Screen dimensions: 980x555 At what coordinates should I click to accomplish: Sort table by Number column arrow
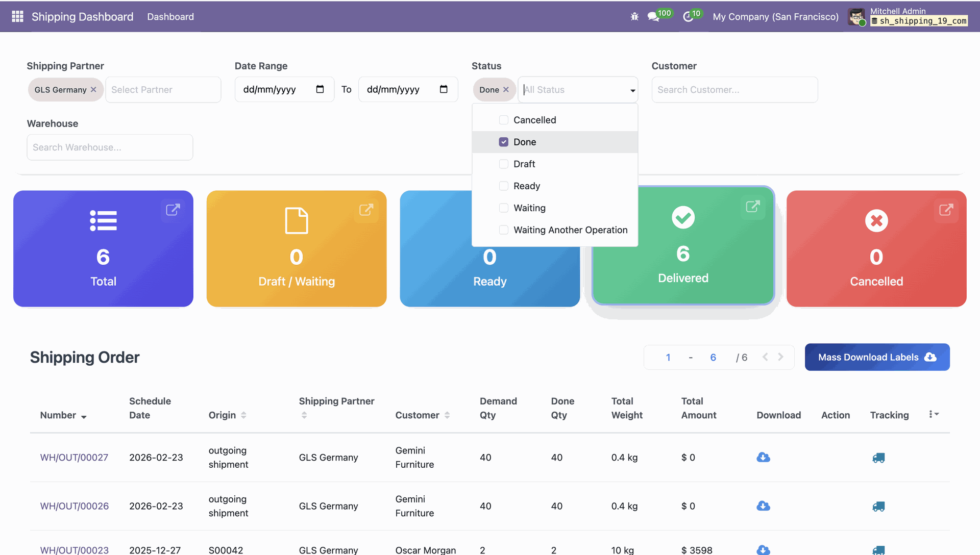point(84,417)
